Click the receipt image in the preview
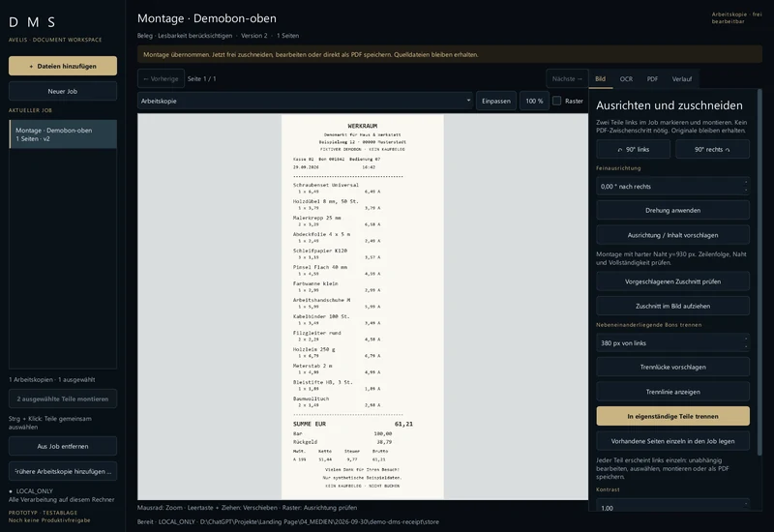 tap(362, 307)
